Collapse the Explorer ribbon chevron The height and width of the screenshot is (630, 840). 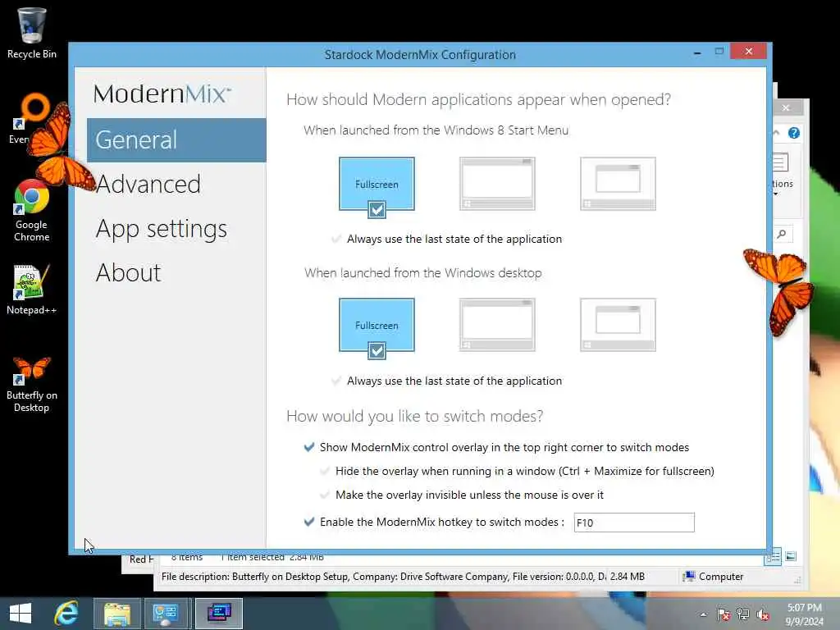point(776,132)
